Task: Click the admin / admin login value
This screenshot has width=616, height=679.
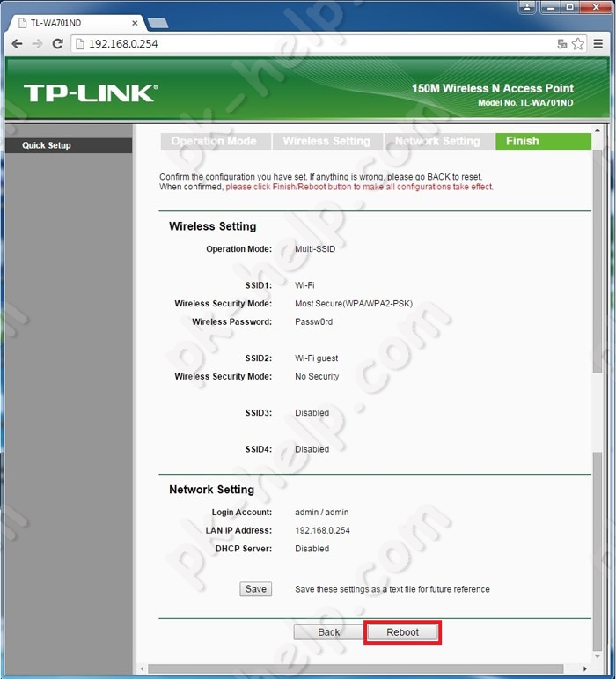Action: [321, 512]
